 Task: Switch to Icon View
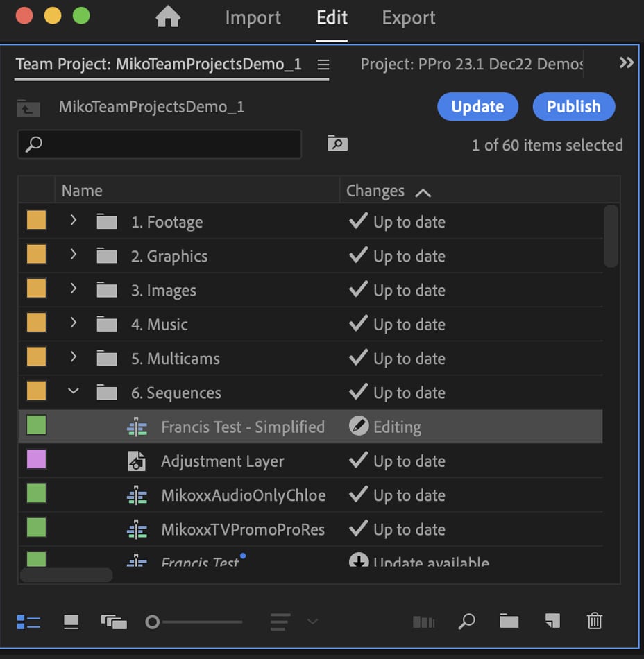(71, 622)
